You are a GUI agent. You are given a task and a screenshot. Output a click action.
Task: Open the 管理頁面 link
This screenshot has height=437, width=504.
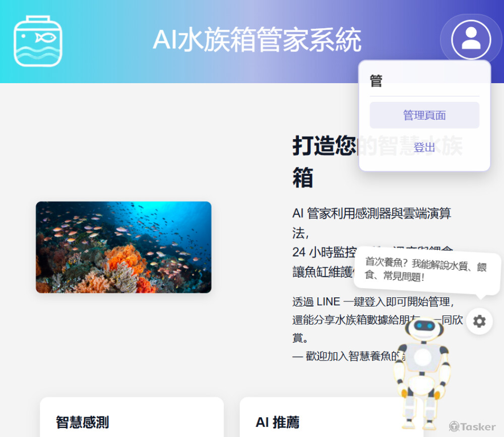pyautogui.click(x=424, y=115)
